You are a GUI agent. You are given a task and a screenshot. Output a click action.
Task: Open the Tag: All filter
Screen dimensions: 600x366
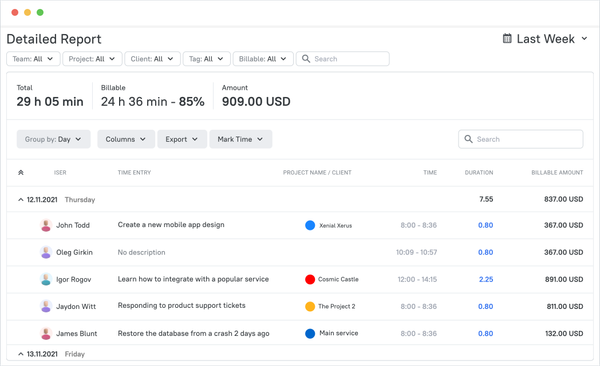click(207, 59)
